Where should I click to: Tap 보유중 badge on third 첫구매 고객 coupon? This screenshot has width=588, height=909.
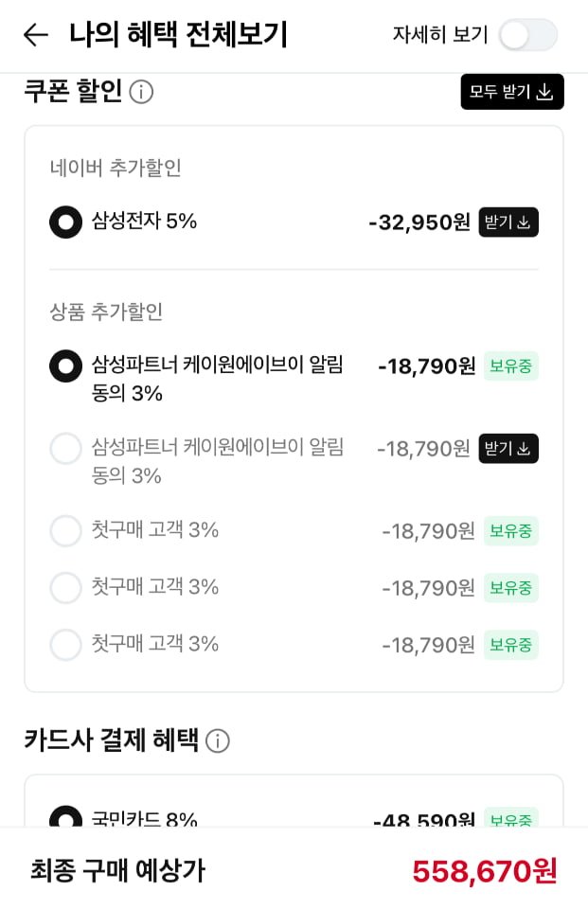(x=510, y=644)
